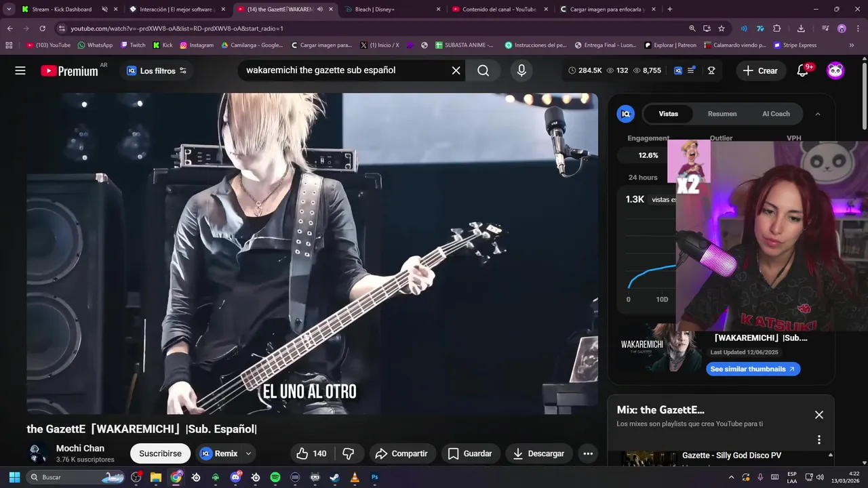The width and height of the screenshot is (868, 488).
Task: Open File Explorer from taskbar
Action: [x=155, y=477]
